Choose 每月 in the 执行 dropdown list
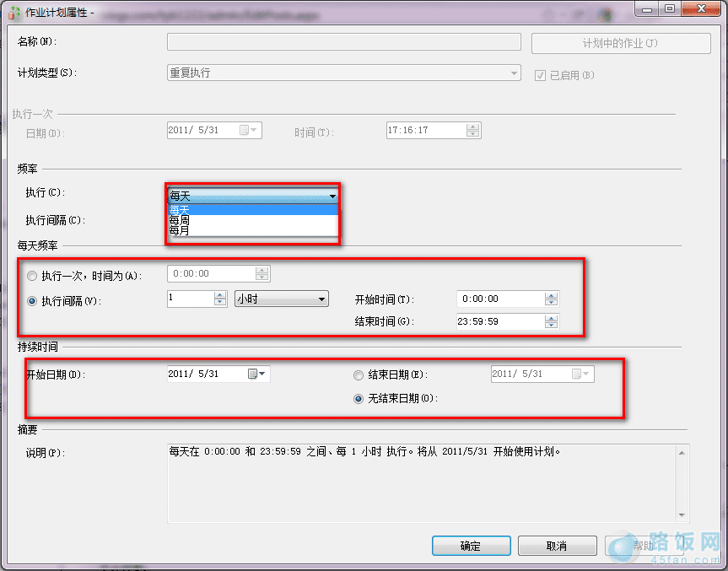This screenshot has width=728, height=571. [181, 229]
